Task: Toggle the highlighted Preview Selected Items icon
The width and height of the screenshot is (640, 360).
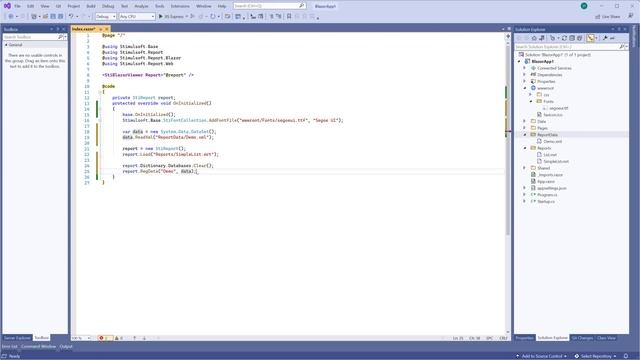Action: point(590,38)
